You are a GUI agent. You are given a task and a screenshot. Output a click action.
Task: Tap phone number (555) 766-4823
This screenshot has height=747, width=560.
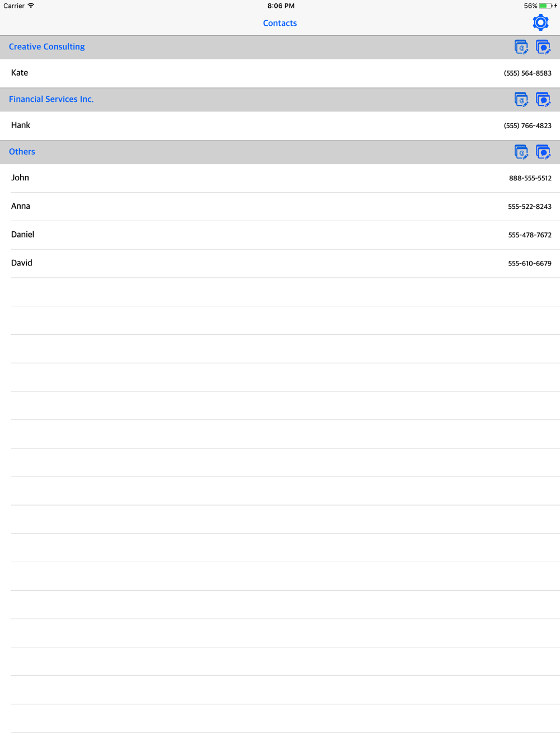[x=528, y=126]
